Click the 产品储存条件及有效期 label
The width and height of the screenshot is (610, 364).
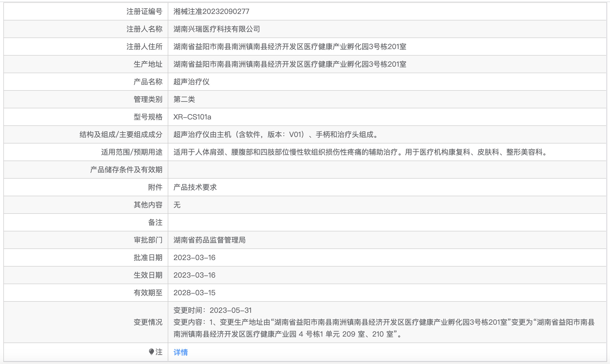[x=126, y=170]
